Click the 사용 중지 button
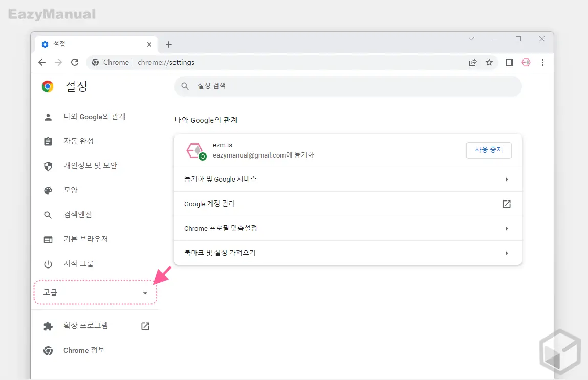The image size is (588, 380). (489, 150)
